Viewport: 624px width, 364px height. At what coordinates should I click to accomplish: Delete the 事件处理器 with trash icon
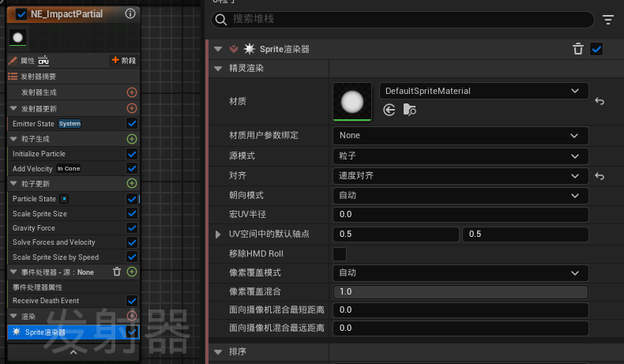click(x=117, y=272)
